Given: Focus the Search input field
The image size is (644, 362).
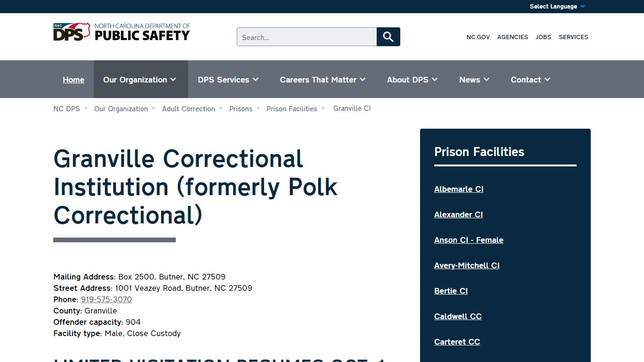Looking at the screenshot, I should pyautogui.click(x=306, y=37).
